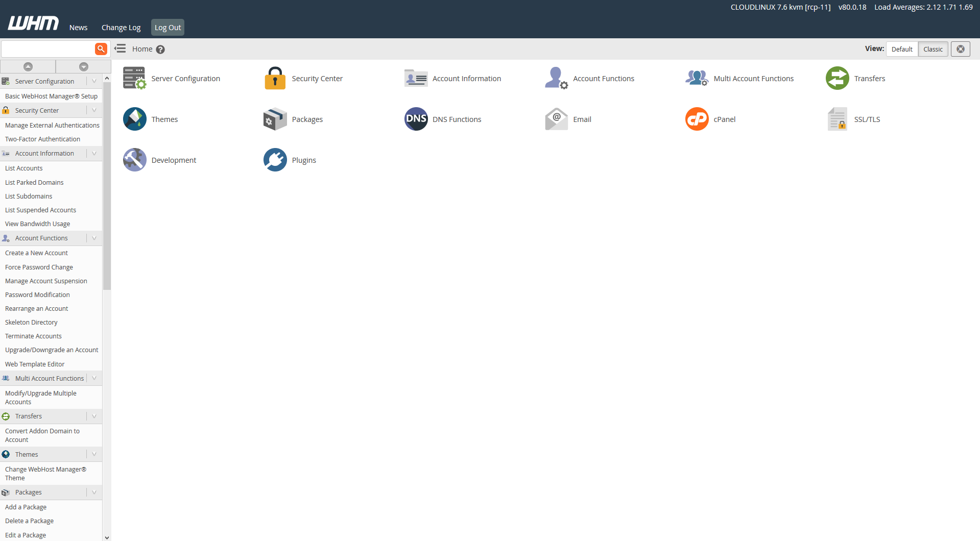
Task: Collapse the Account Functions sidebar section
Action: (x=94, y=238)
